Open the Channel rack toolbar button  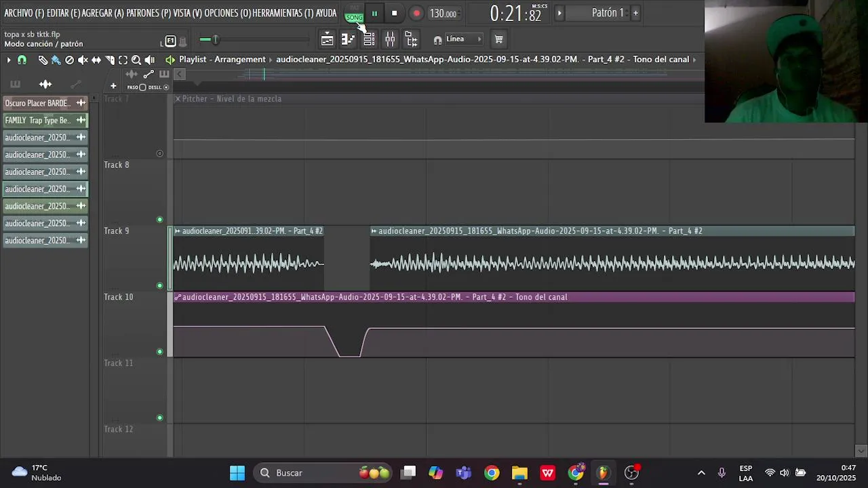(369, 39)
